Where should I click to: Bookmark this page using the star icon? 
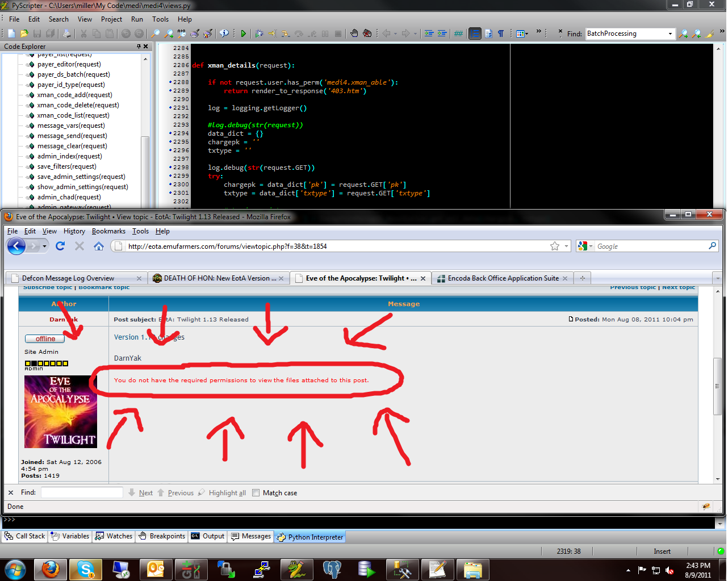coord(555,246)
